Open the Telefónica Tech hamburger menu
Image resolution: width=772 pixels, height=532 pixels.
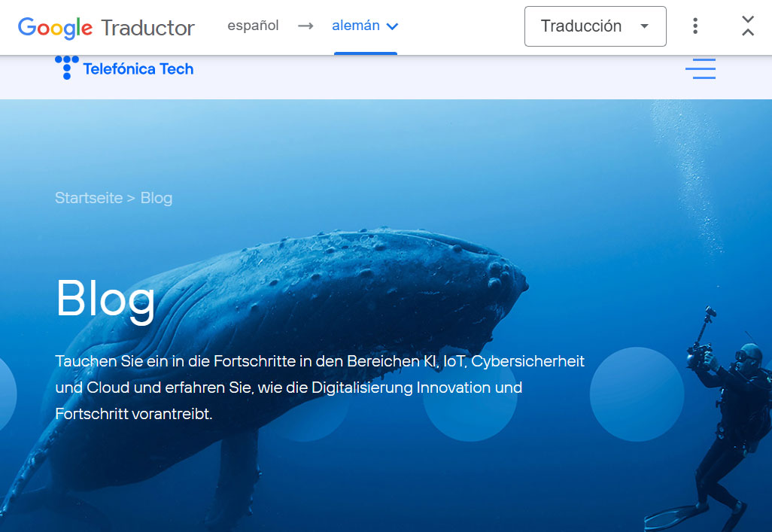click(701, 68)
